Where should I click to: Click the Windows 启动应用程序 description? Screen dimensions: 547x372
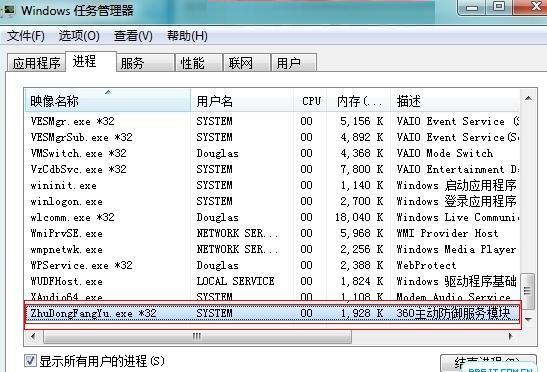pos(456,185)
